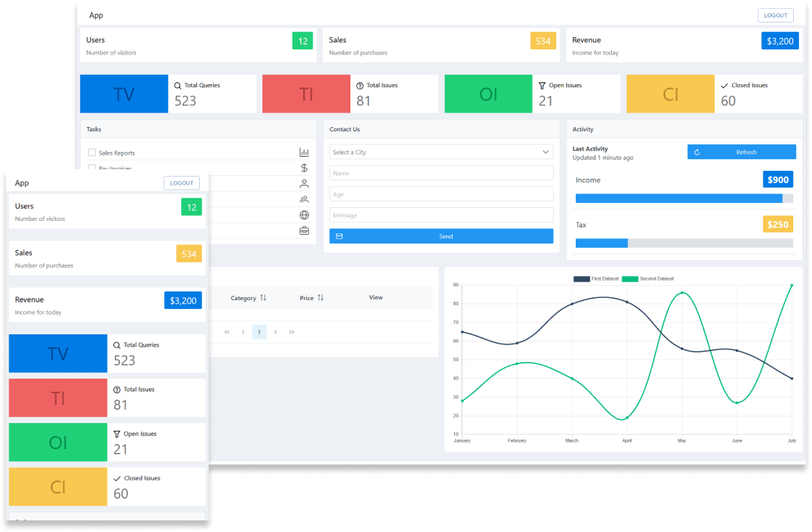This screenshot has height=532, width=812.
Task: Select page 1 in the paginator
Action: click(259, 331)
